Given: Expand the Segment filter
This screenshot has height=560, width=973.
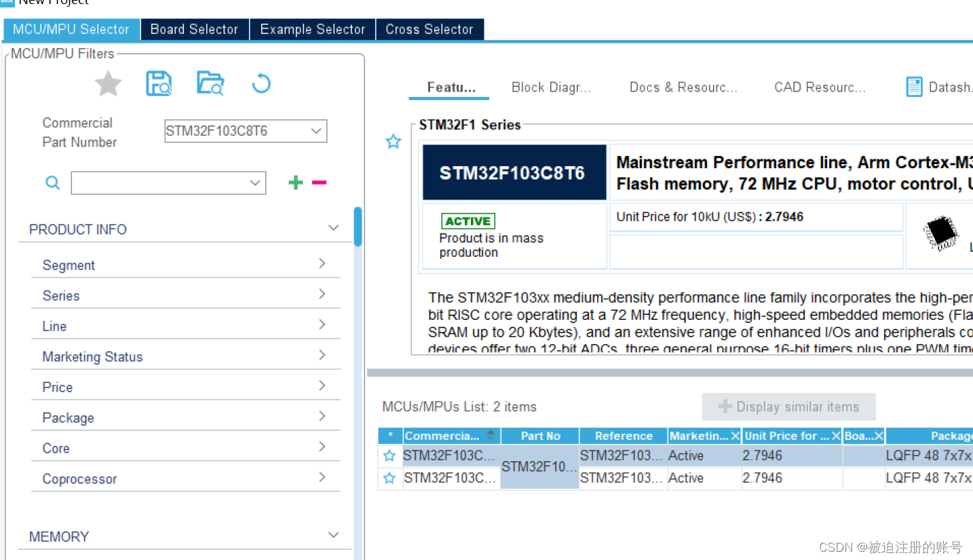Looking at the screenshot, I should [x=322, y=263].
